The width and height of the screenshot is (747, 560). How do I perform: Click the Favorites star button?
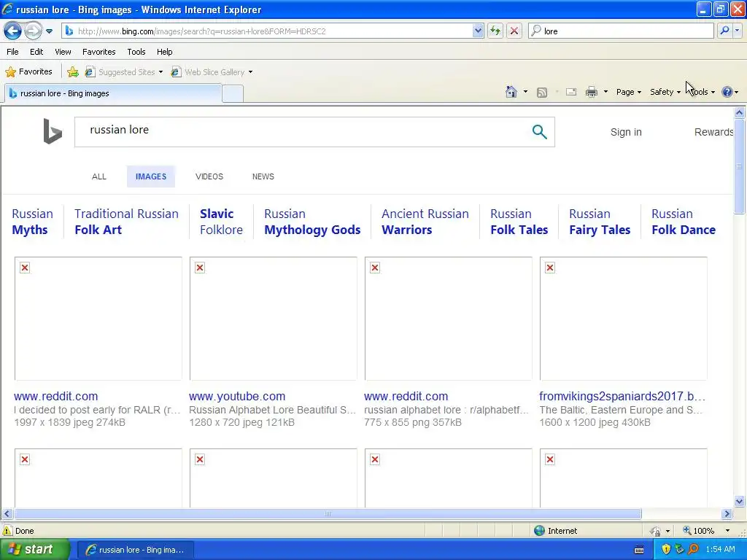(x=28, y=72)
